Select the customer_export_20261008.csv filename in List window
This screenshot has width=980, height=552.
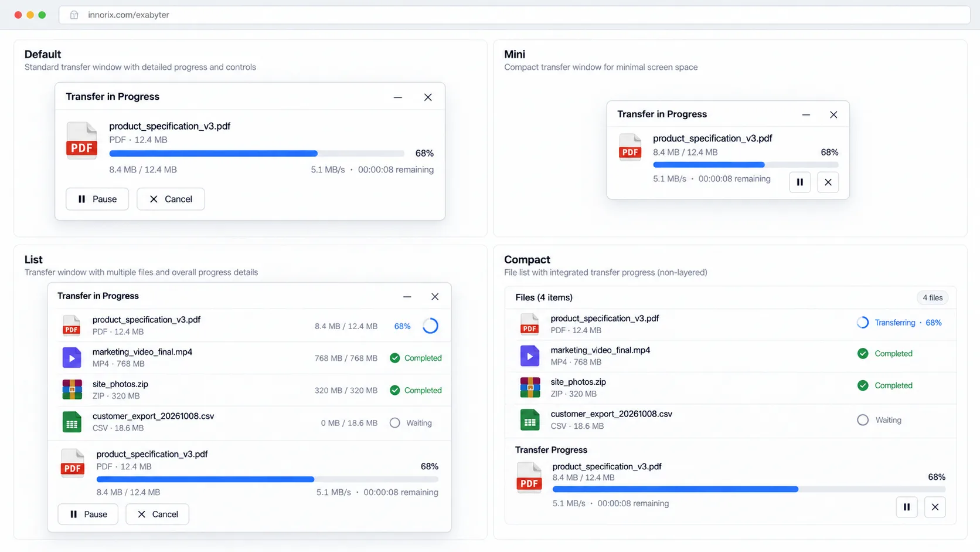tap(154, 416)
